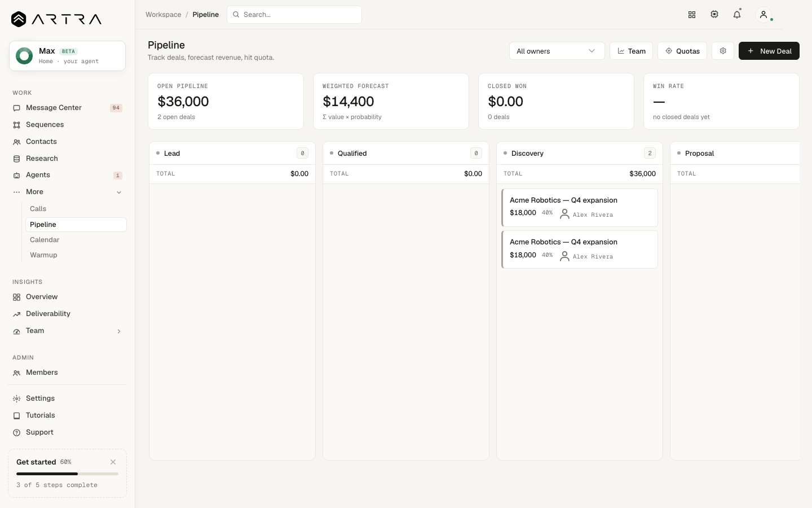Click Pipeline breadcrumb
The width and height of the screenshot is (812, 508).
click(206, 15)
